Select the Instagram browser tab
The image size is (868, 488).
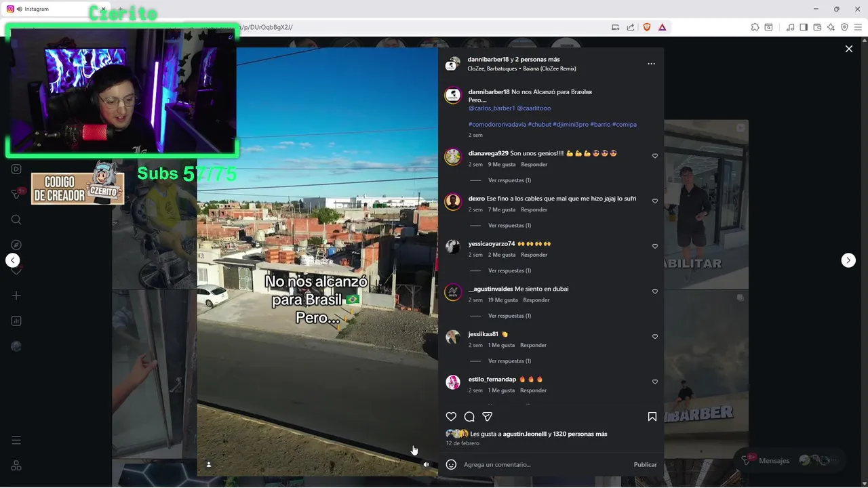point(54,9)
